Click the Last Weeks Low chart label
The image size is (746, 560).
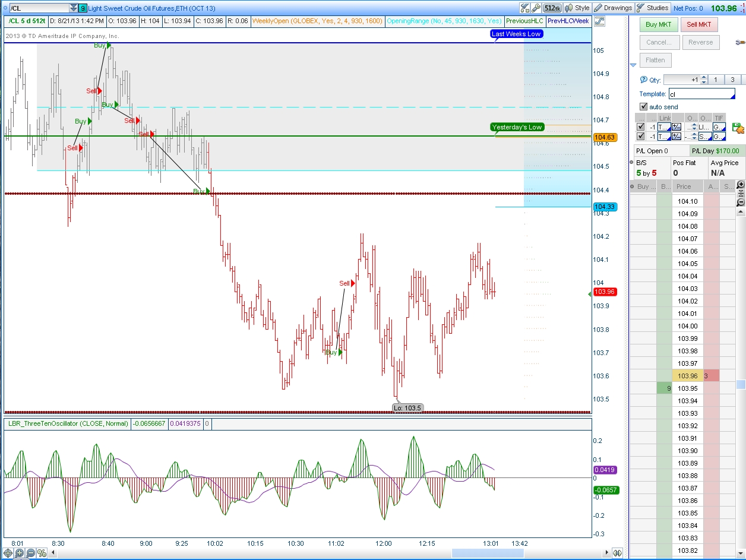[x=517, y=34]
